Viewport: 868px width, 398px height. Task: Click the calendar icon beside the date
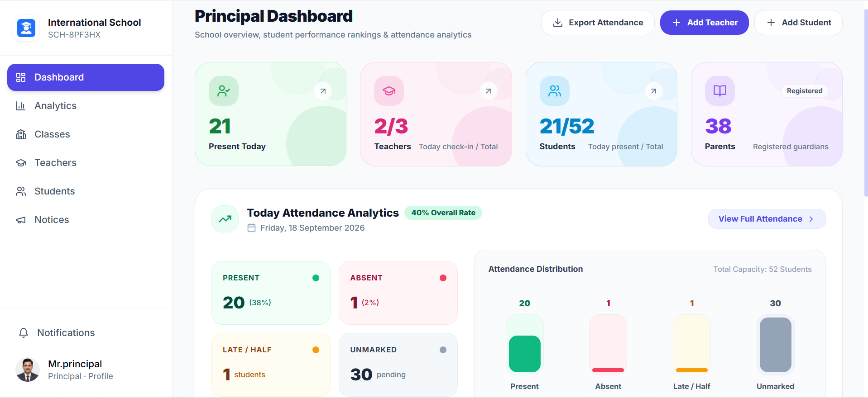coord(252,228)
